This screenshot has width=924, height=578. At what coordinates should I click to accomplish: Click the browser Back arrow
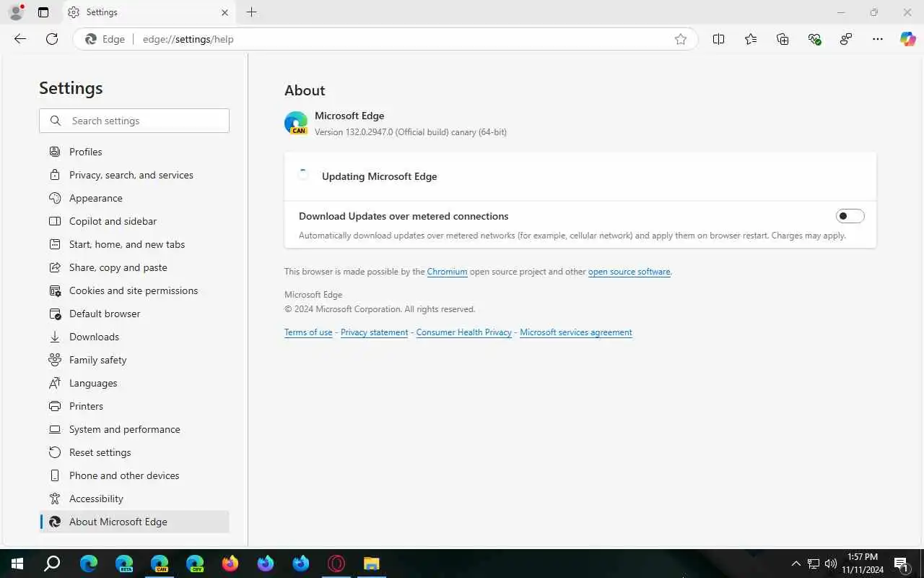click(20, 39)
